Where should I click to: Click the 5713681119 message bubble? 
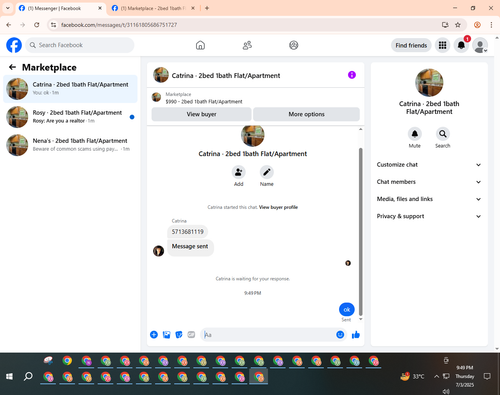pos(187,232)
